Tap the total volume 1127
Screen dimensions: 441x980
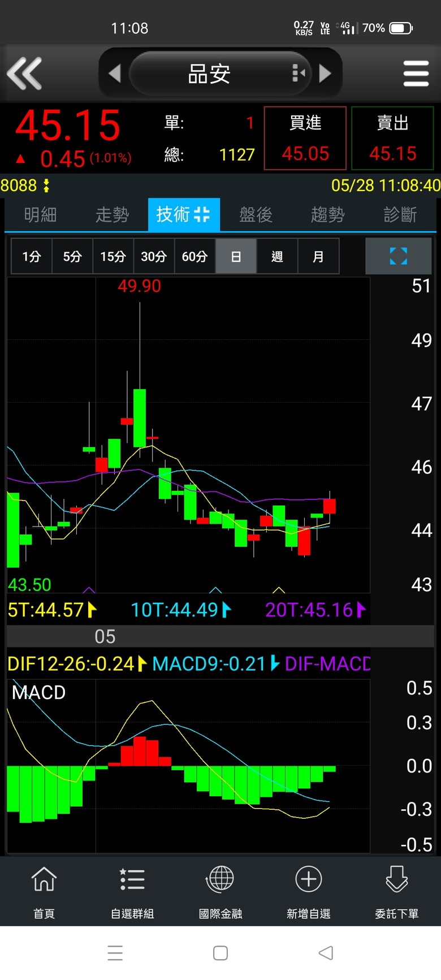[x=237, y=154]
